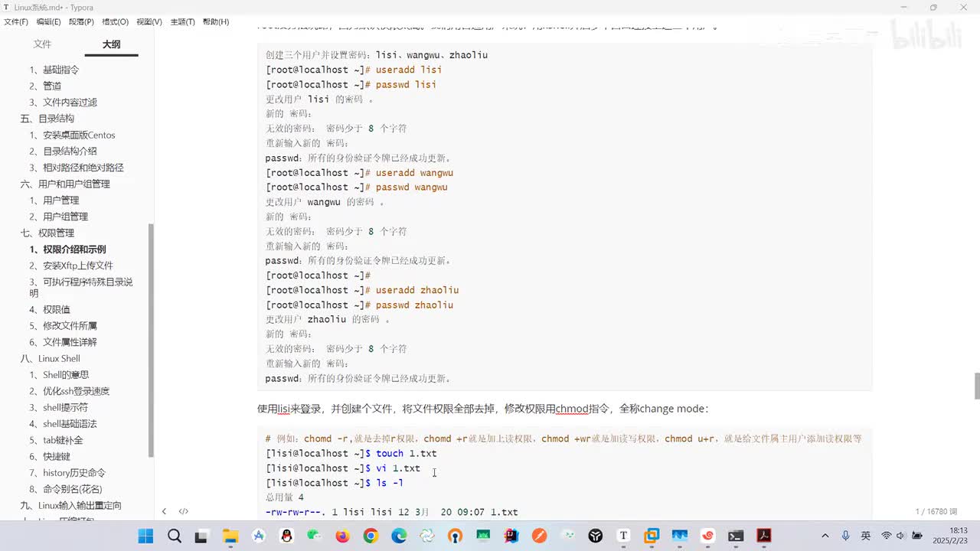
Task: Jump to 4、权限值 heading
Action: [50, 310]
